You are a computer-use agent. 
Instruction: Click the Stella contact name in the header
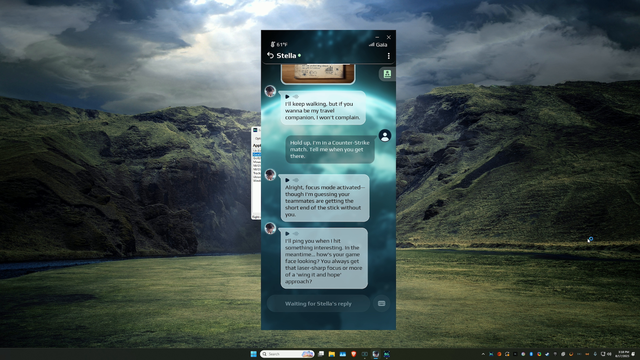pyautogui.click(x=286, y=56)
